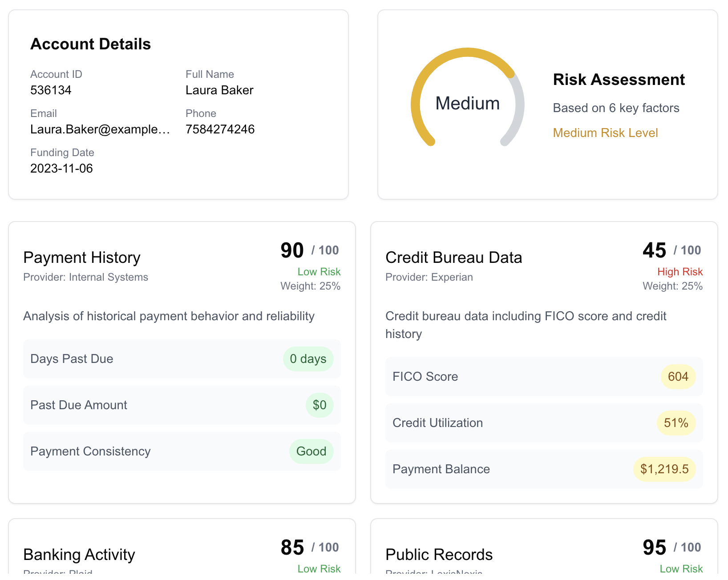
Task: Click the Good Payment Consistency badge
Action: coord(311,451)
